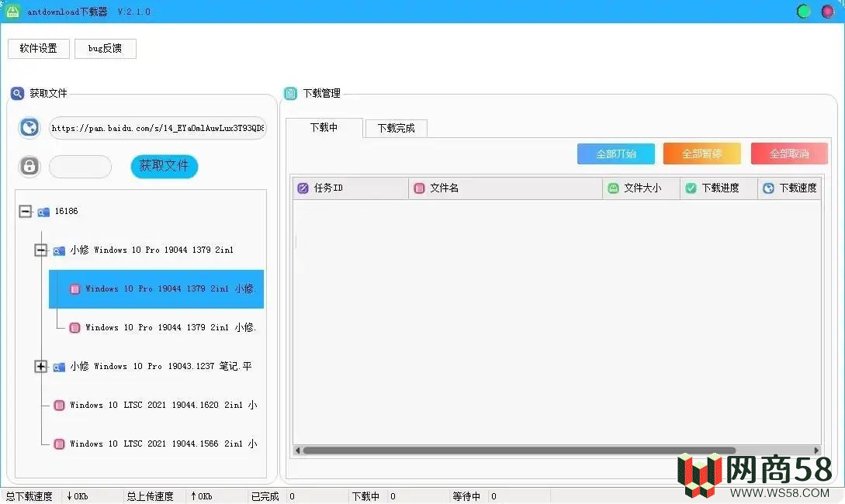Click the 文件名 column header
This screenshot has width=845, height=504.
click(505, 188)
